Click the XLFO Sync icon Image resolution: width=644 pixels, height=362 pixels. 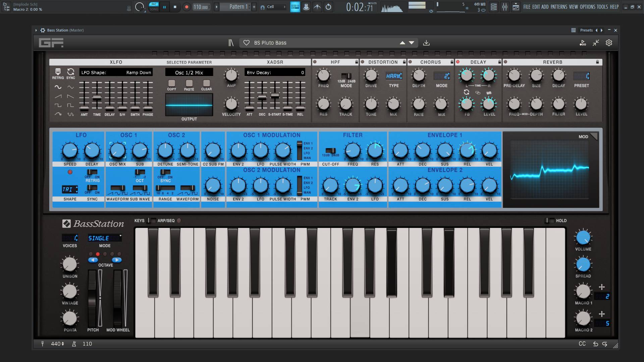[x=70, y=72]
